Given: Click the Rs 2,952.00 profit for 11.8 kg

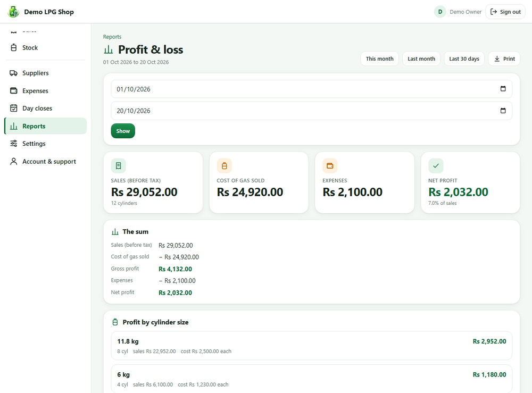Looking at the screenshot, I should (489, 341).
